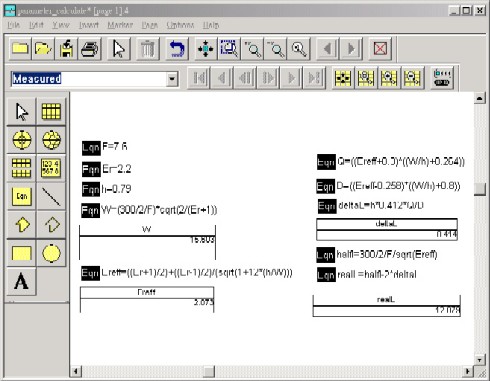The image size is (490, 381).
Task: Select the yellow circle shape tool
Action: coord(51,253)
